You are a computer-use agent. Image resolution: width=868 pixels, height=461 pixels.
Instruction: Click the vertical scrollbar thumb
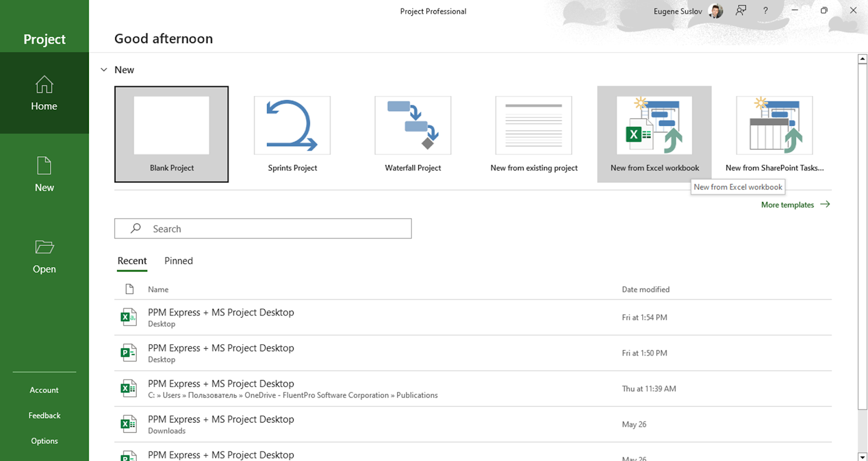862,237
